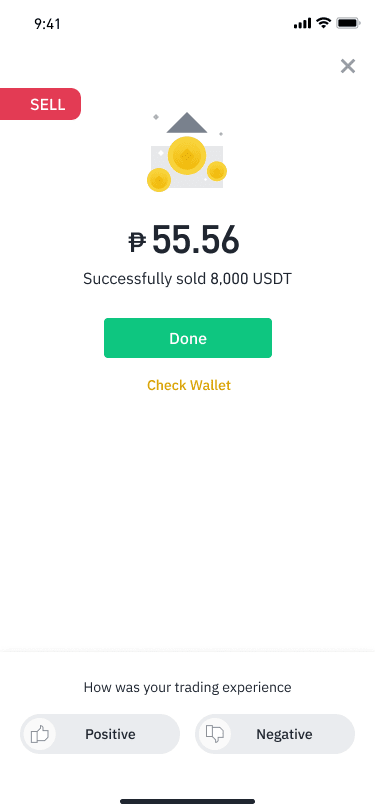
Task: Tap the small gold coin on the left
Action: [x=159, y=180]
